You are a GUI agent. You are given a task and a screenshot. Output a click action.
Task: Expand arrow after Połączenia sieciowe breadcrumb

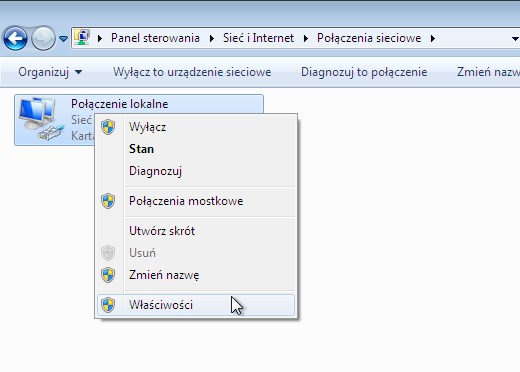point(433,38)
